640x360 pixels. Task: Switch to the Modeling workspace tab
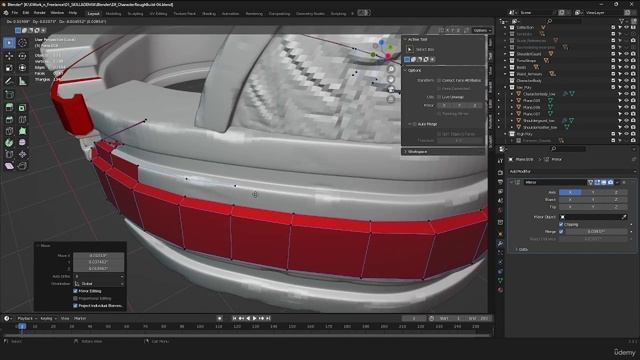pyautogui.click(x=113, y=13)
